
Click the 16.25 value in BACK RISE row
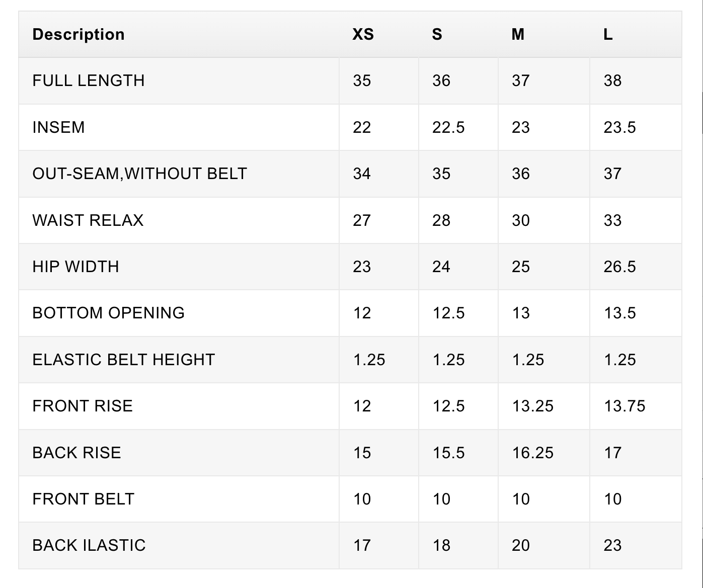click(x=533, y=453)
